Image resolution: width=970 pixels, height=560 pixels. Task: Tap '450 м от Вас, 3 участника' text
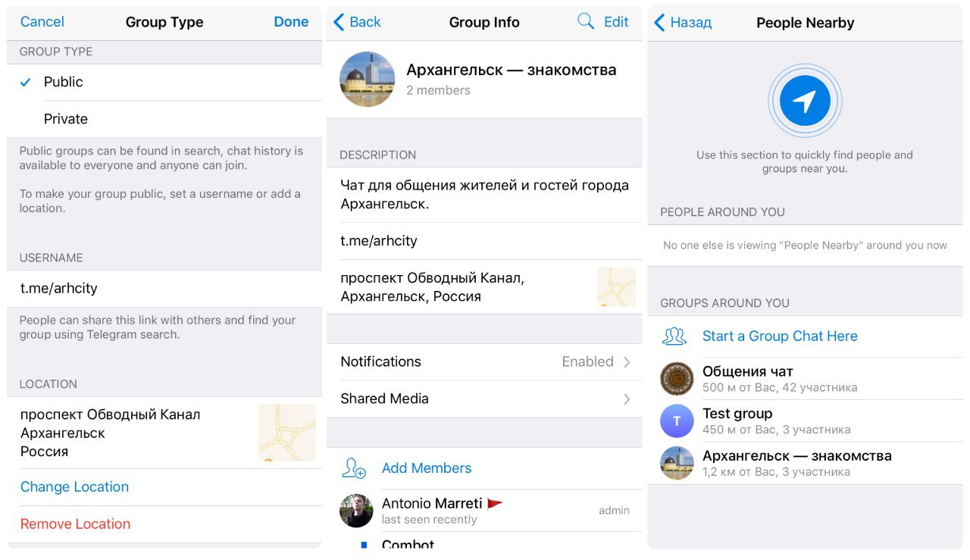[x=777, y=430]
